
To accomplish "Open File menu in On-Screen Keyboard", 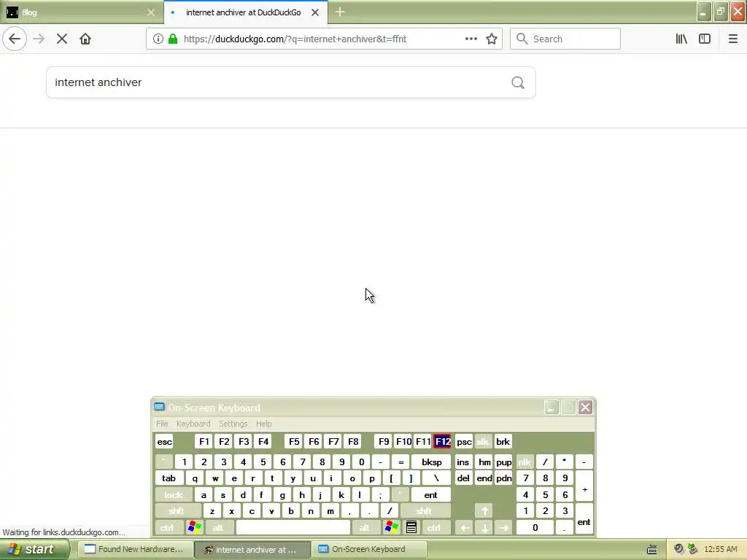I will [162, 424].
